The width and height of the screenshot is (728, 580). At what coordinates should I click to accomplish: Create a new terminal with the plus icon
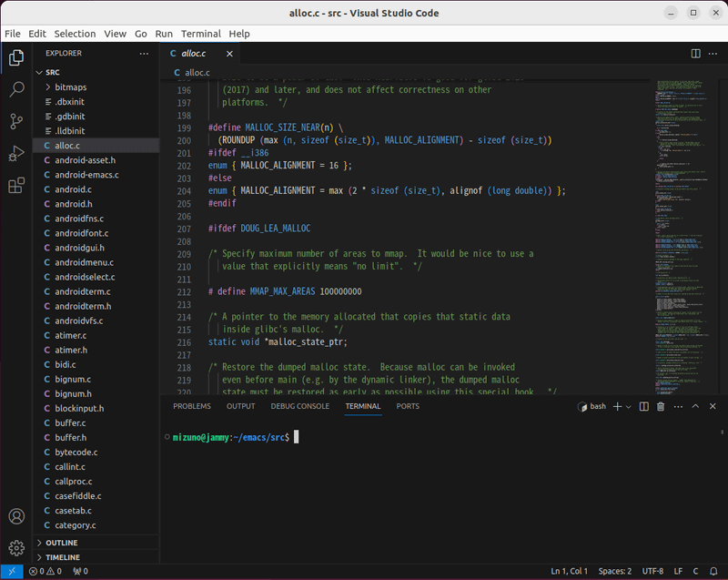tap(617, 406)
